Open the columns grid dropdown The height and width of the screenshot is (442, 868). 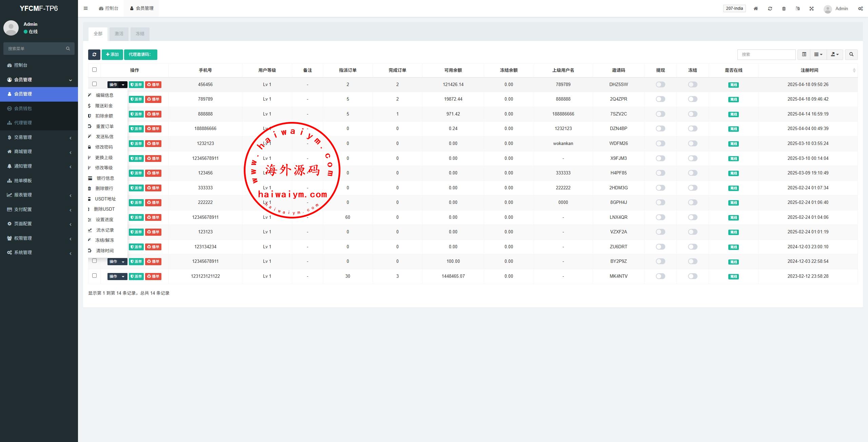818,55
